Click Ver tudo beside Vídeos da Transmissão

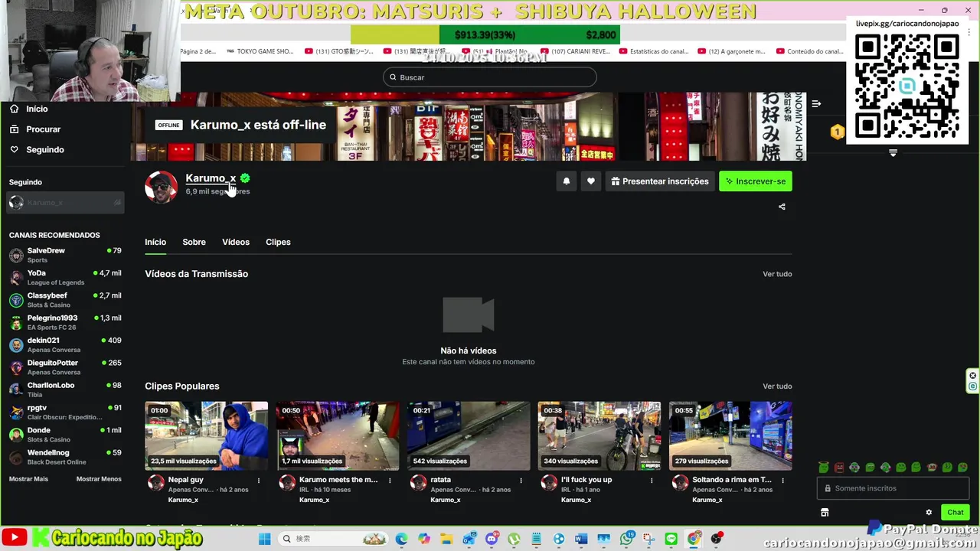click(777, 274)
